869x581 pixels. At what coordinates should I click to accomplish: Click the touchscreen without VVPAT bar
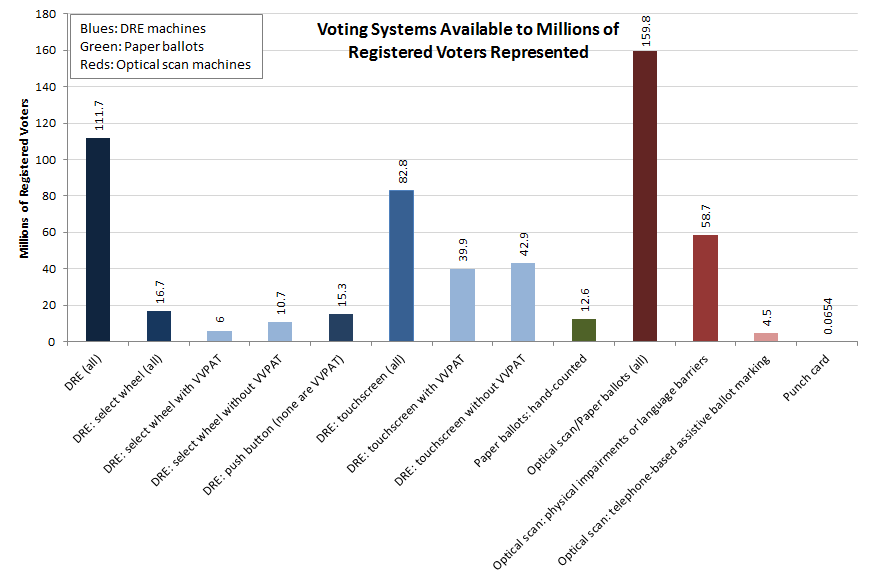click(x=523, y=302)
